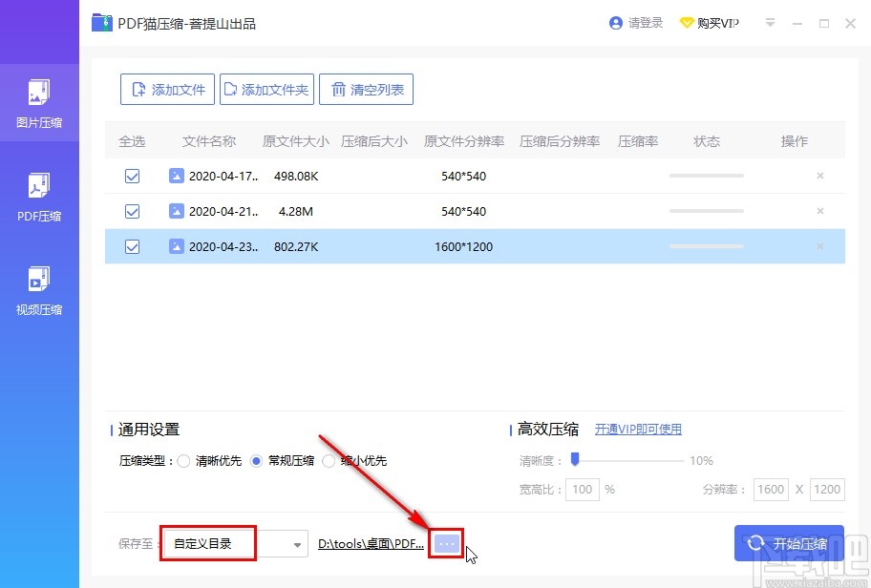The image size is (871, 588).
Task: Click the 宽高比 percentage input field
Action: click(x=583, y=489)
